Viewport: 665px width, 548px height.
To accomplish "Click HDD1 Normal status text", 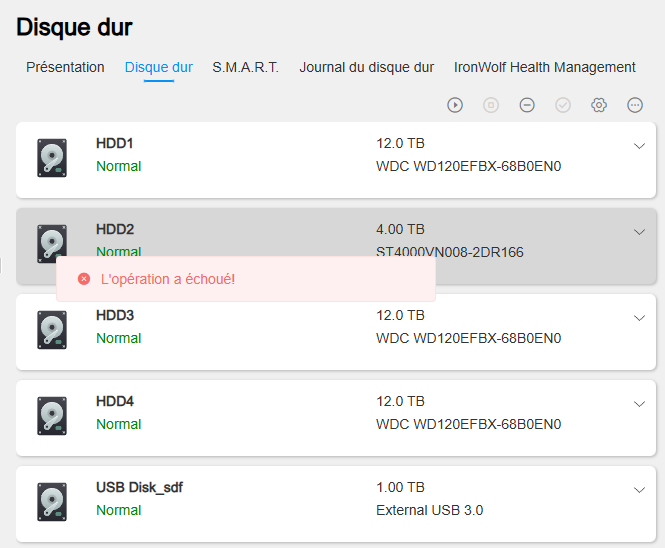I will (119, 166).
